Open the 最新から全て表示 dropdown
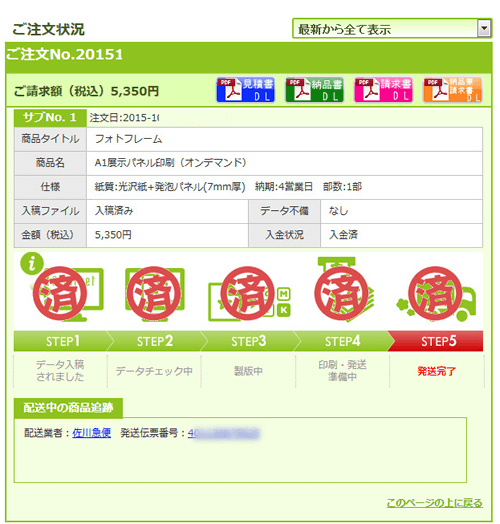Viewport: 500px width, 524px height. [392, 28]
